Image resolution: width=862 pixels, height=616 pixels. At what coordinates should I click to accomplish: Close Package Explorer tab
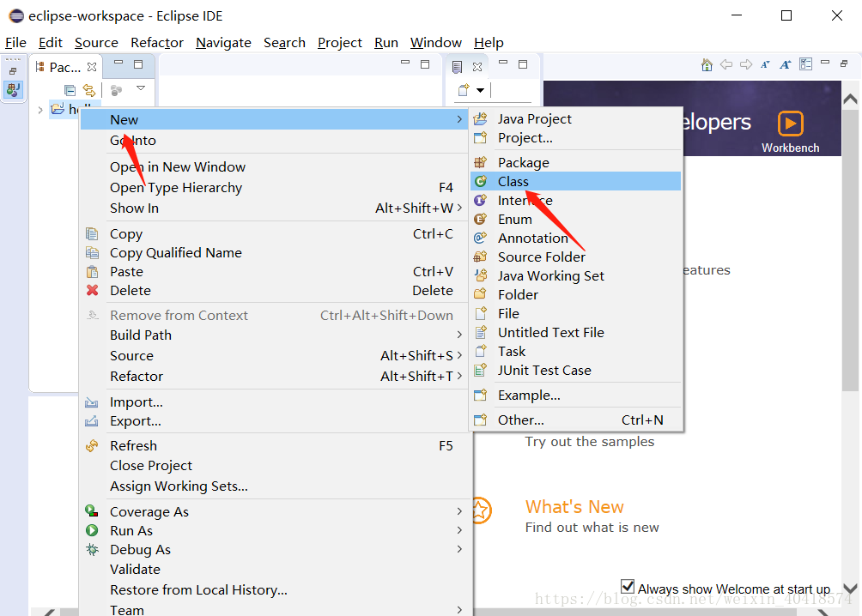(x=92, y=67)
